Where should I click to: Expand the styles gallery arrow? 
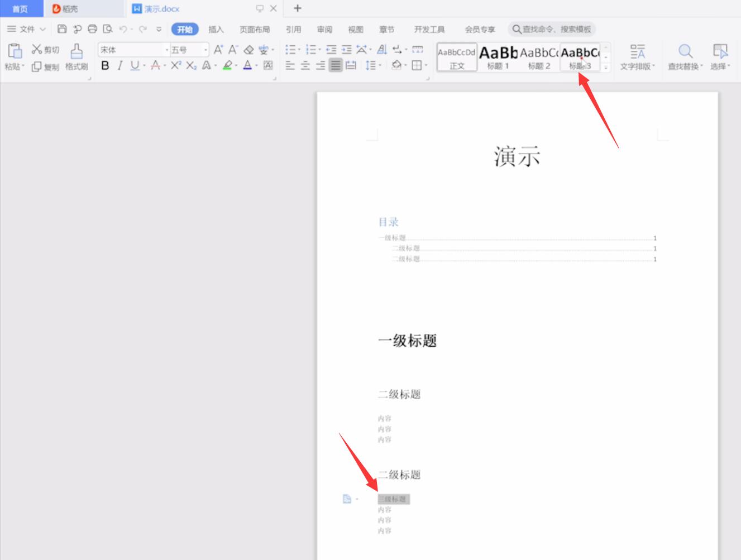coord(606,67)
